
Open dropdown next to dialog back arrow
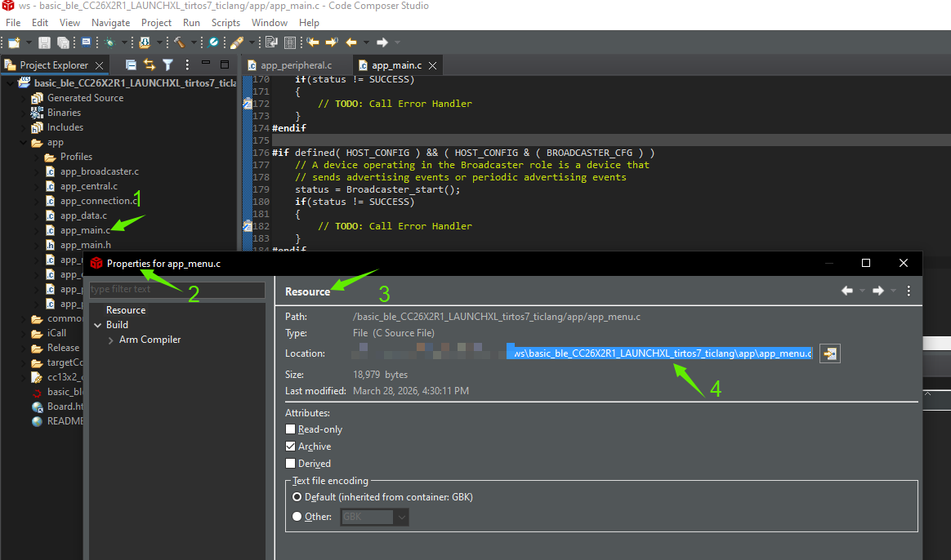[x=862, y=291]
